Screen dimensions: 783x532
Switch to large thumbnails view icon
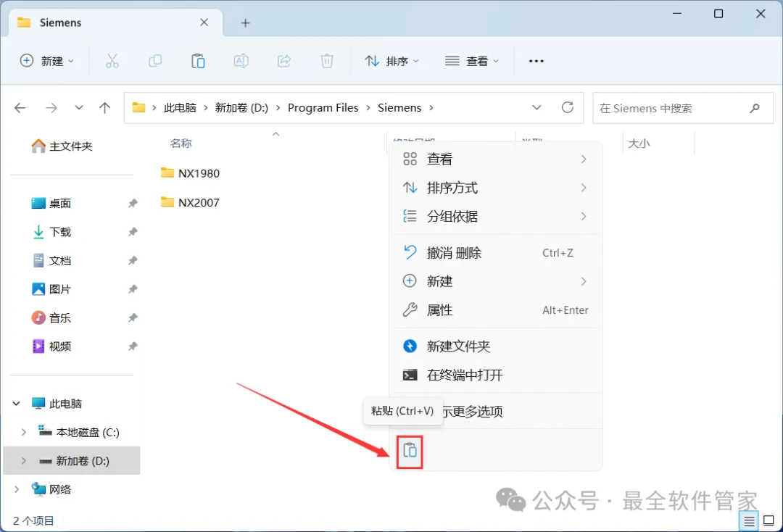(x=769, y=521)
